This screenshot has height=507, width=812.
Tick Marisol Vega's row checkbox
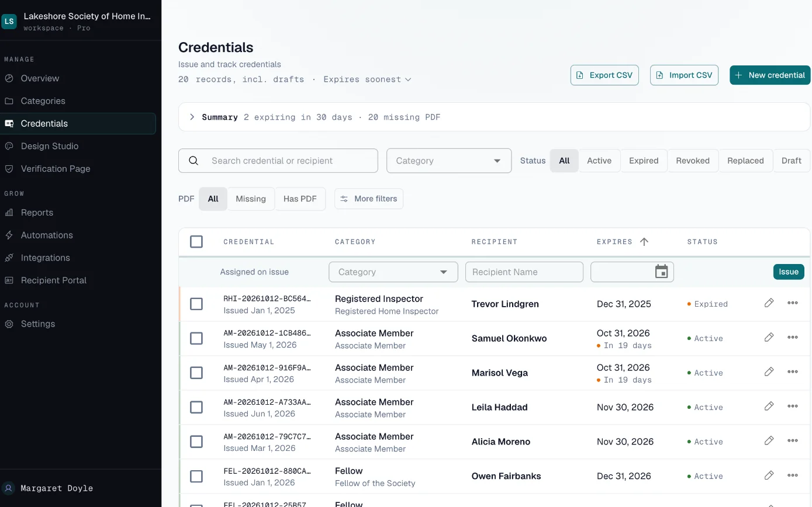tap(196, 373)
